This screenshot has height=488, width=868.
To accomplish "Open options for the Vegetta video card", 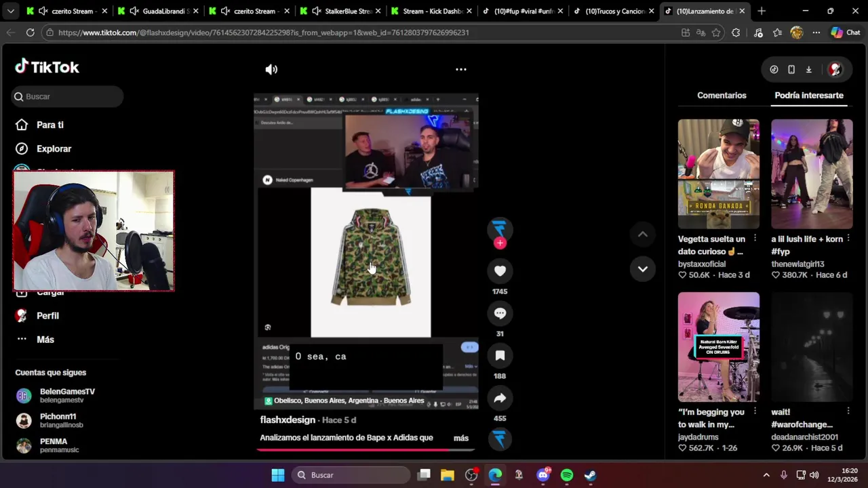I will [755, 239].
